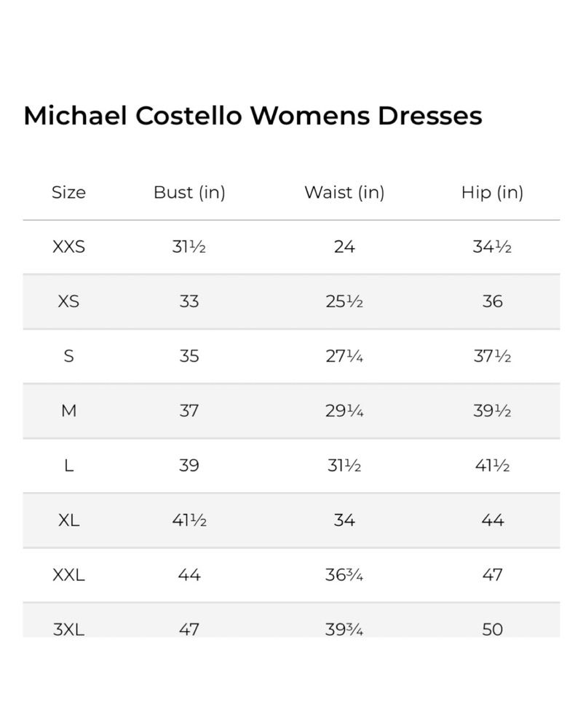
Task: Click the waist value 34 for size XL
Action: click(x=344, y=520)
